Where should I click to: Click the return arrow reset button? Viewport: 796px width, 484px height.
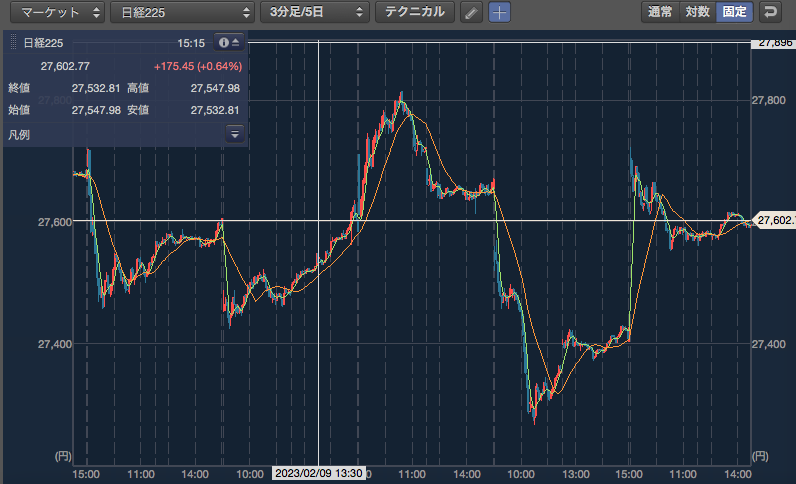(770, 12)
